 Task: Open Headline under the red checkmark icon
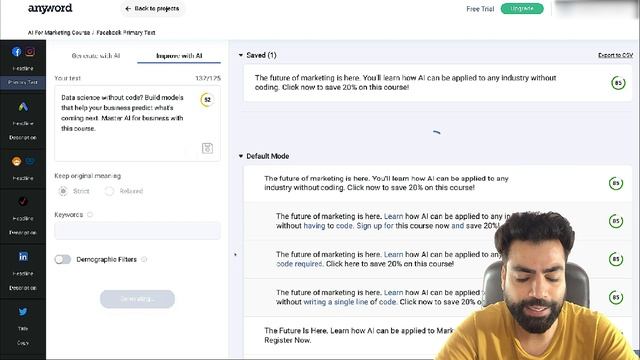pyautogui.click(x=23, y=218)
